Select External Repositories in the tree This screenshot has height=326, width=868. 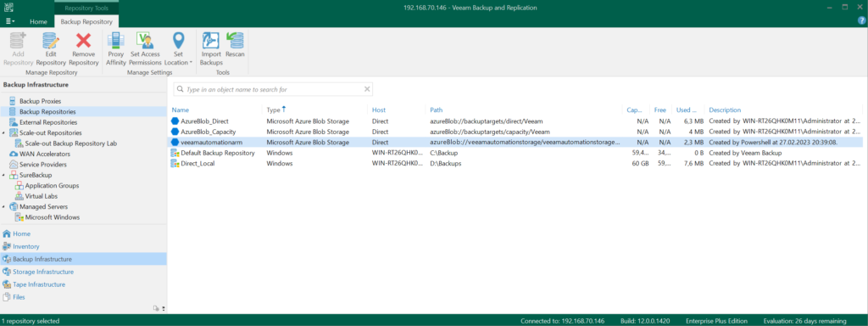tap(48, 122)
